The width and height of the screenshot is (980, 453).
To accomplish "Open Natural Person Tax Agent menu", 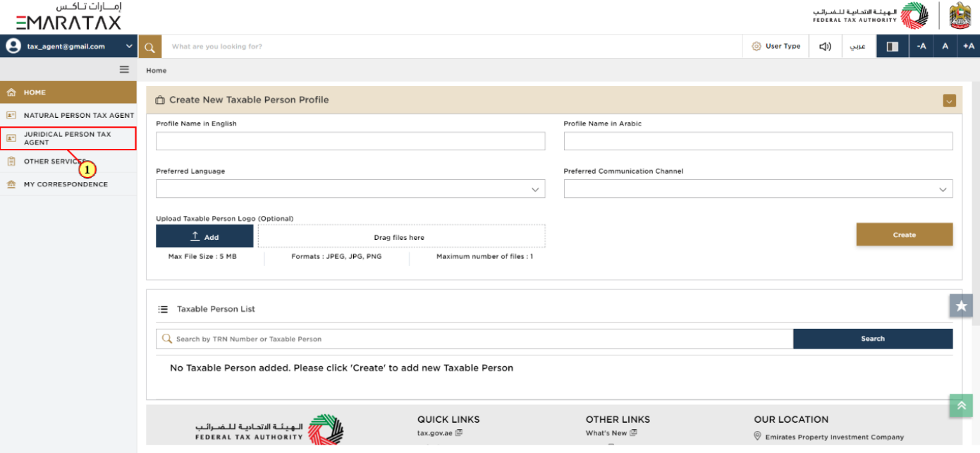I will 68,115.
